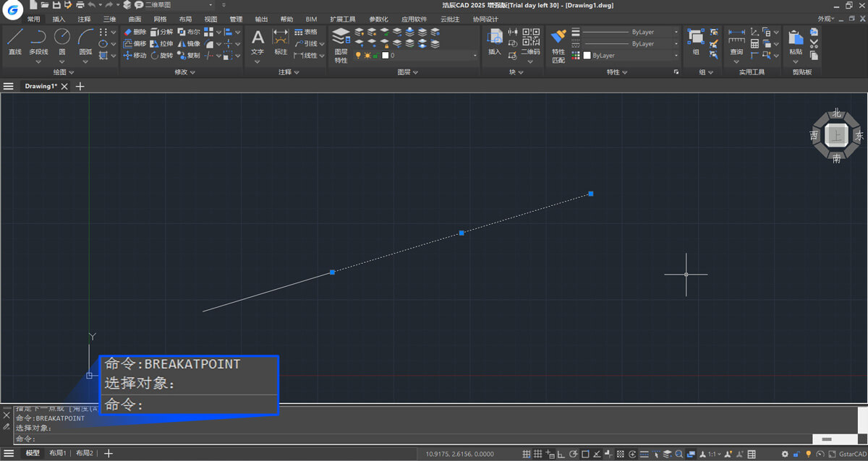Toggle Ortho mode in status bar

pos(561,454)
